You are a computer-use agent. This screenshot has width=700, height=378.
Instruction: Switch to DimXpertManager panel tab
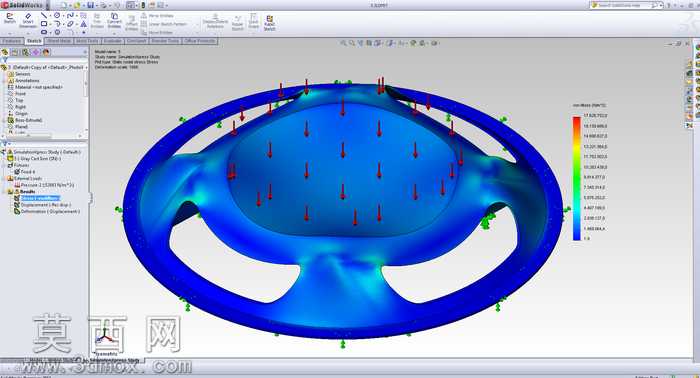coord(36,52)
